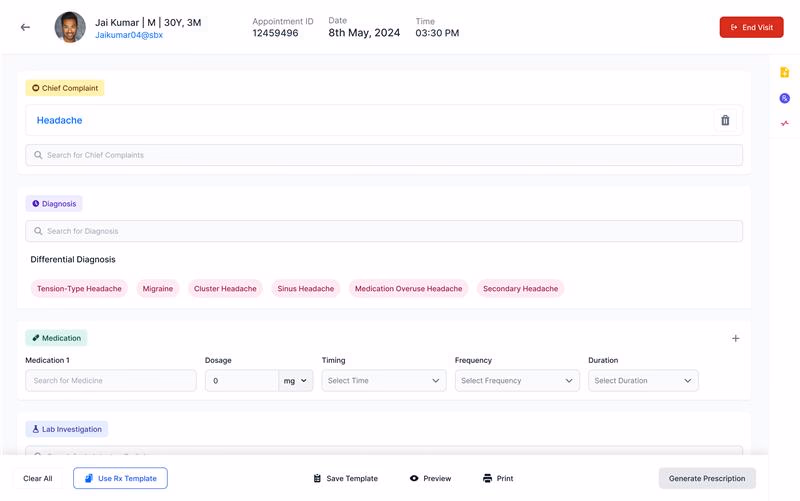
Task: Open the purple Rx icon in right sidebar
Action: (784, 98)
